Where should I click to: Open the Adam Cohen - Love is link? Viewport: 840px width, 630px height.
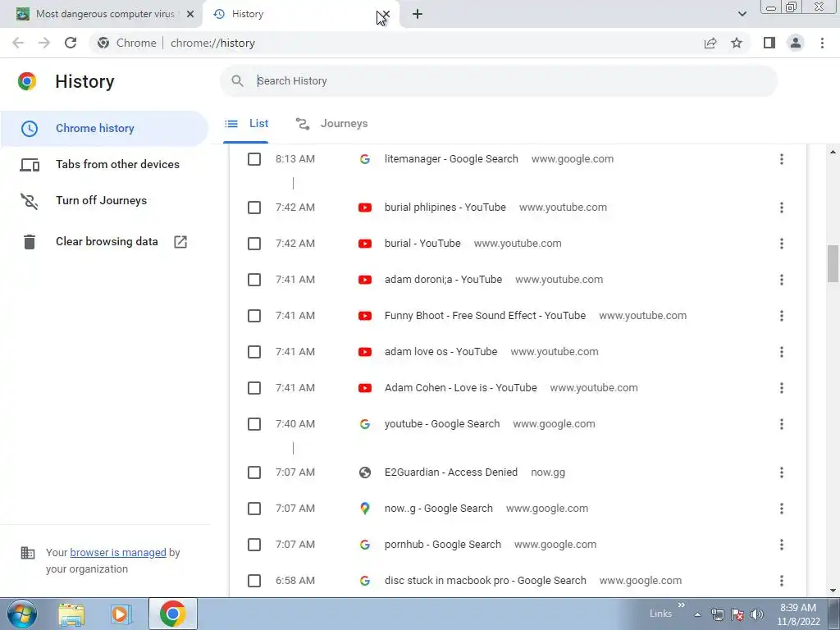click(x=461, y=388)
